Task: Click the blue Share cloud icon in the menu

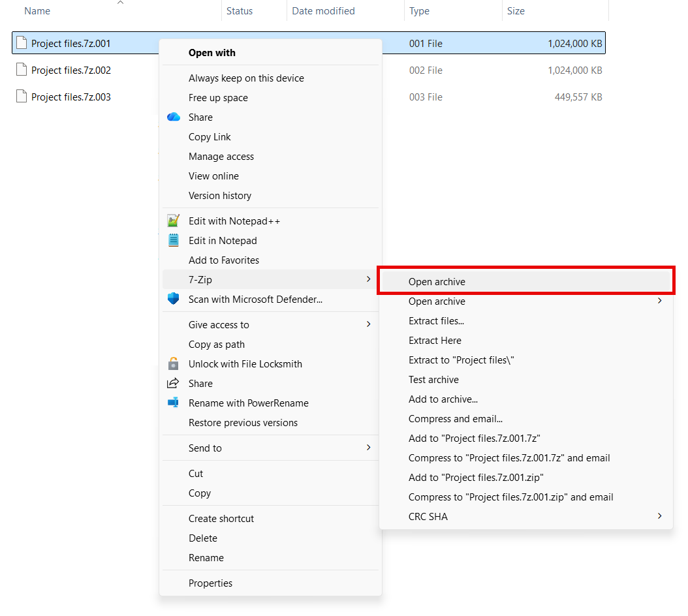Action: pos(173,117)
